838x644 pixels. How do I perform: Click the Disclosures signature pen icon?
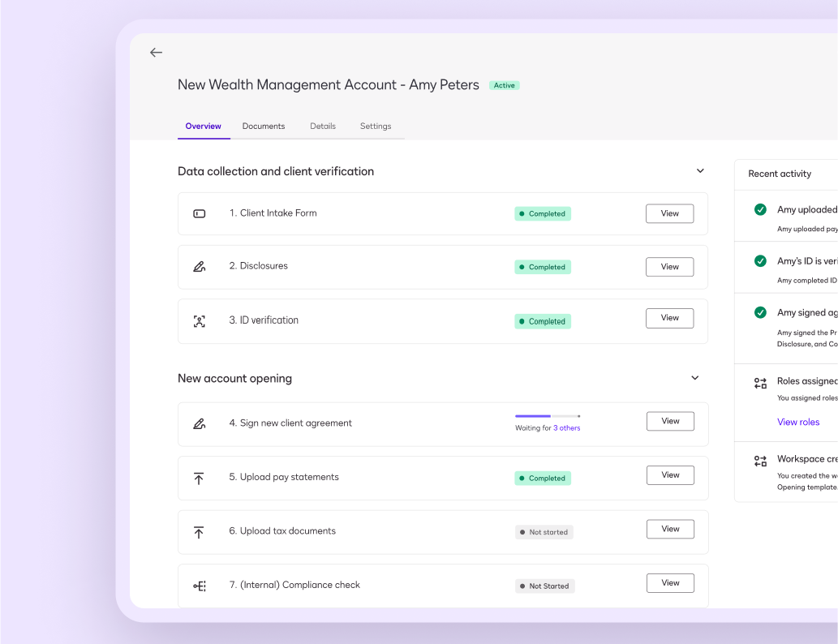click(199, 267)
